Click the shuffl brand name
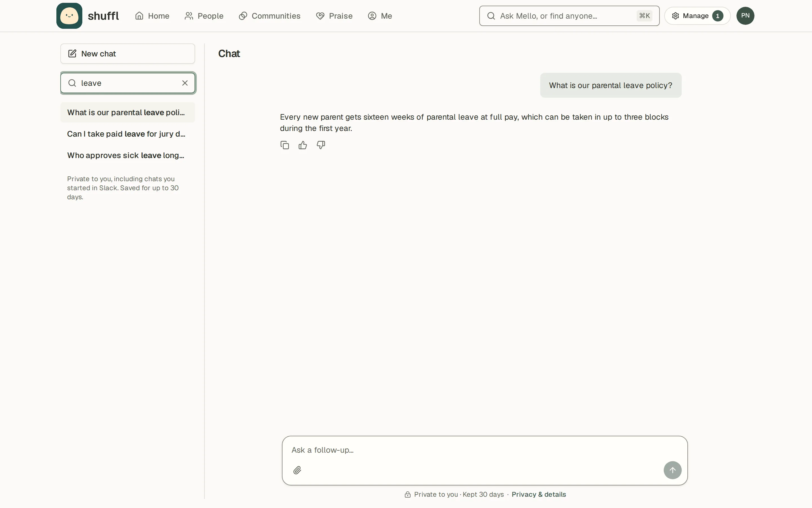 (x=103, y=16)
